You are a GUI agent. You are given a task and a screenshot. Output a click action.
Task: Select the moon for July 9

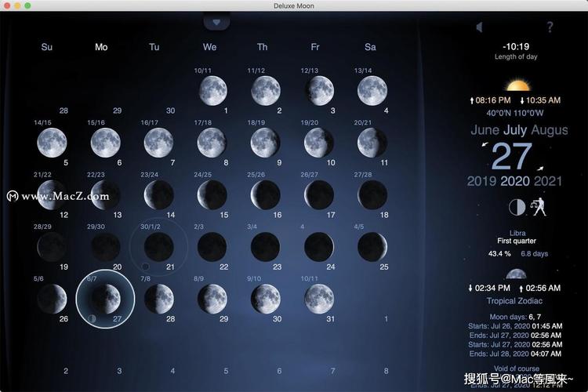(x=265, y=143)
